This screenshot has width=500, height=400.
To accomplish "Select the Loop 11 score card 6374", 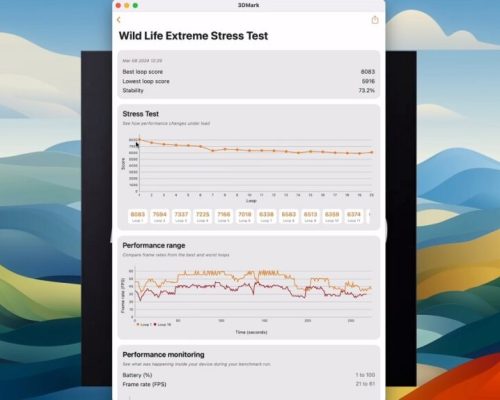I will pos(353,216).
